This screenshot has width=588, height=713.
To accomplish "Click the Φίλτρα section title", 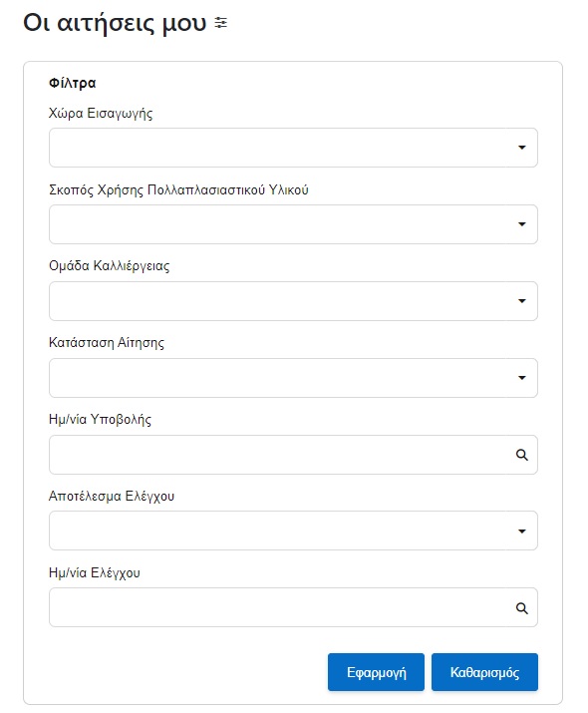I will tap(72, 83).
